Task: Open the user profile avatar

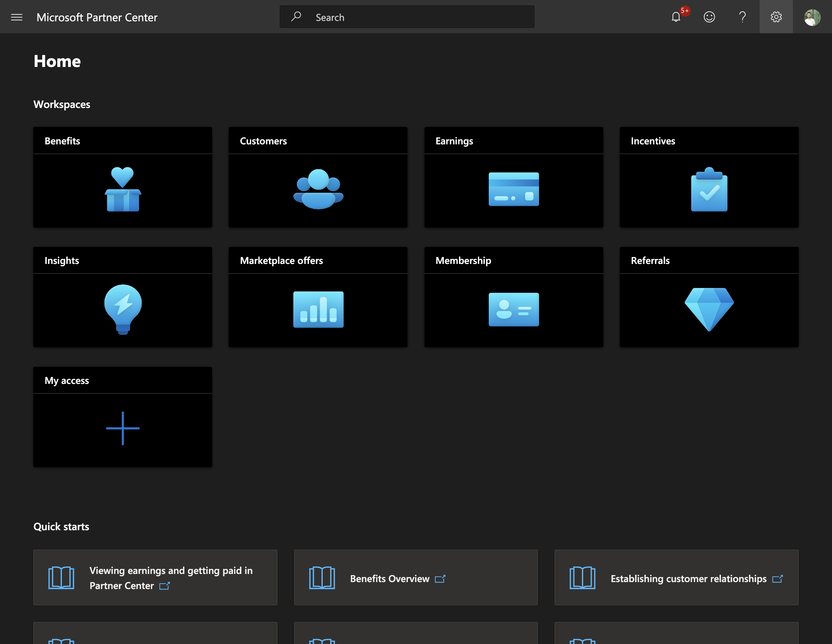Action: tap(812, 17)
